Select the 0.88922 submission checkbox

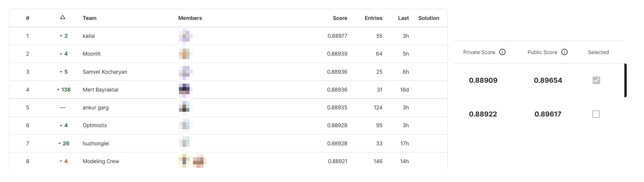(596, 114)
